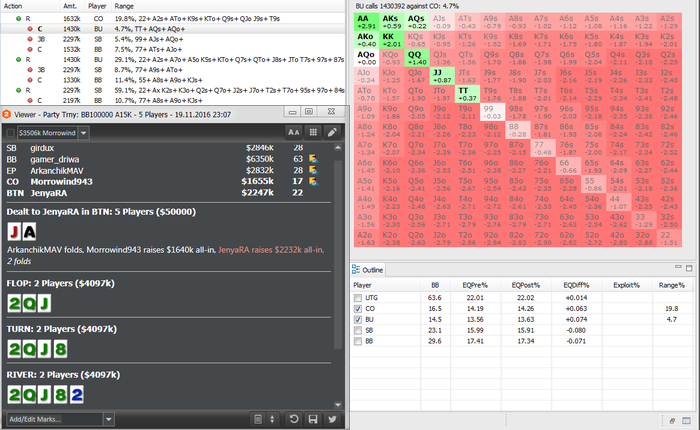Select the BB call 1532k row 7.5%
Viewport: 700px width, 430px height.
(x=173, y=50)
